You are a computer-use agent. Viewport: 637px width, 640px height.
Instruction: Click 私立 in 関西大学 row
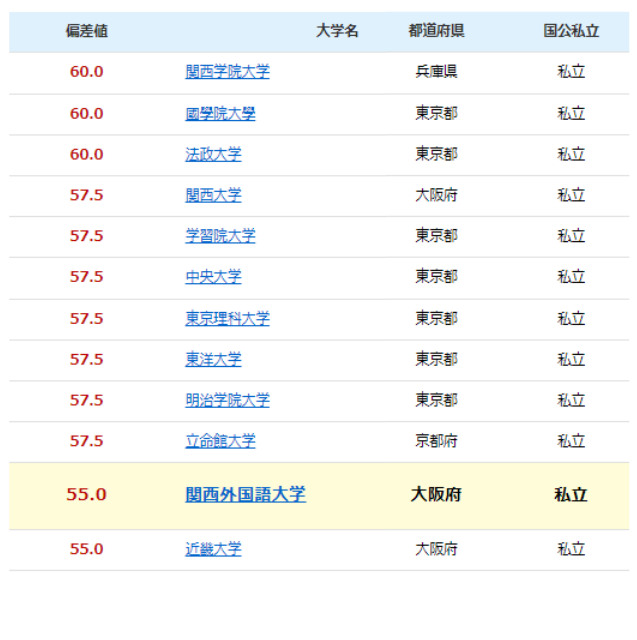571,195
